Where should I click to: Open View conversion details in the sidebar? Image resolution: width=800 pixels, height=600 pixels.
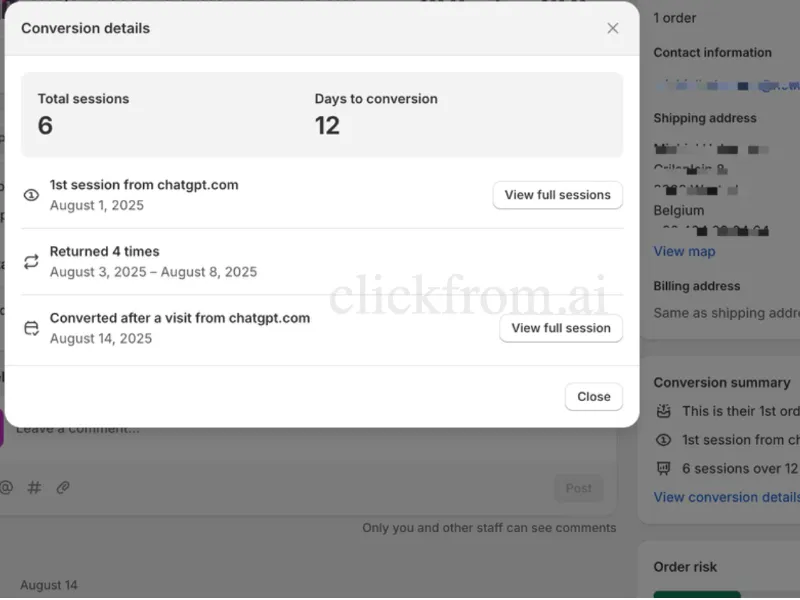click(x=725, y=497)
